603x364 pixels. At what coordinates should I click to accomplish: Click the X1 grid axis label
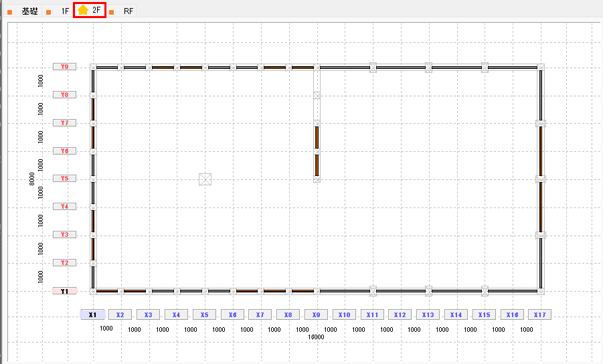[x=92, y=314]
